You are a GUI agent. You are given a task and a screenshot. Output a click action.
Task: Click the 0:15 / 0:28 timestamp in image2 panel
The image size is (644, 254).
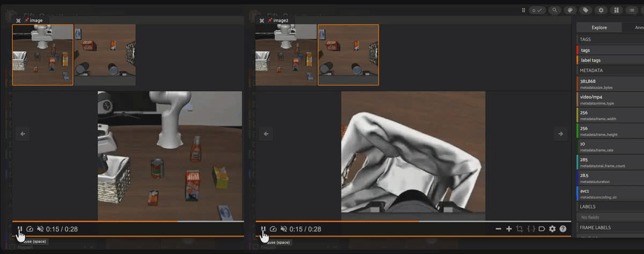click(305, 229)
